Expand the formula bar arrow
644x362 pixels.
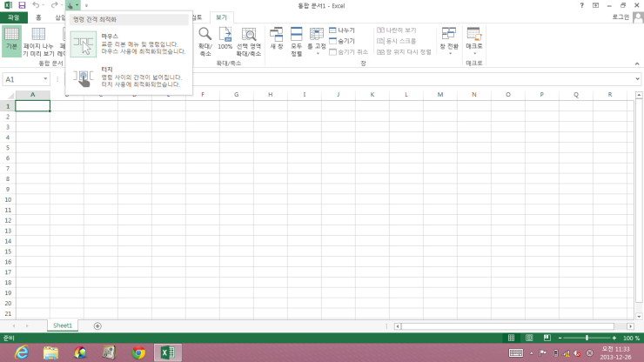[637, 79]
